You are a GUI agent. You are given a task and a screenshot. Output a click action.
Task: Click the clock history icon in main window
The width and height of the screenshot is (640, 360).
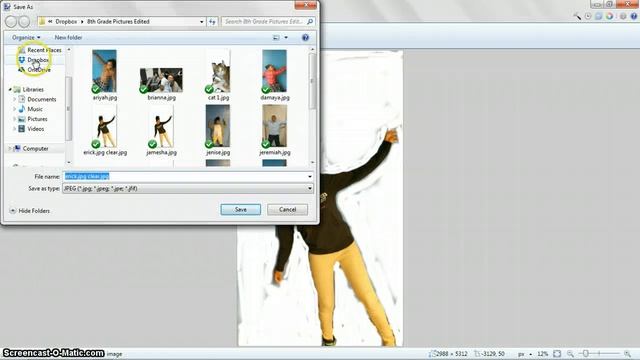(588, 16)
